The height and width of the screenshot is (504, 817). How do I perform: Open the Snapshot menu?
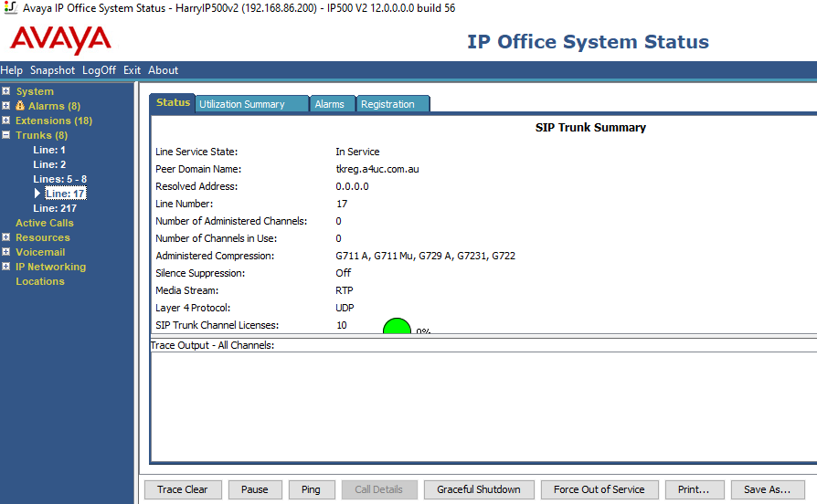tap(52, 70)
